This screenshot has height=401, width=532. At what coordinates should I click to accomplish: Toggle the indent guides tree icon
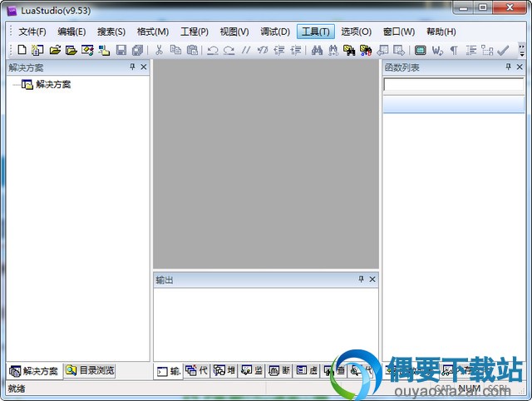pyautogui.click(x=487, y=50)
